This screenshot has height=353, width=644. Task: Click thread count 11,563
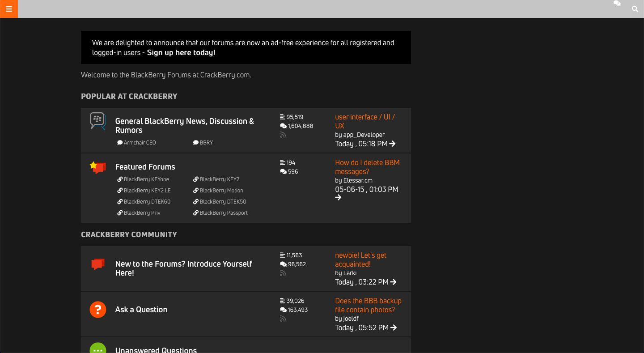coord(294,255)
